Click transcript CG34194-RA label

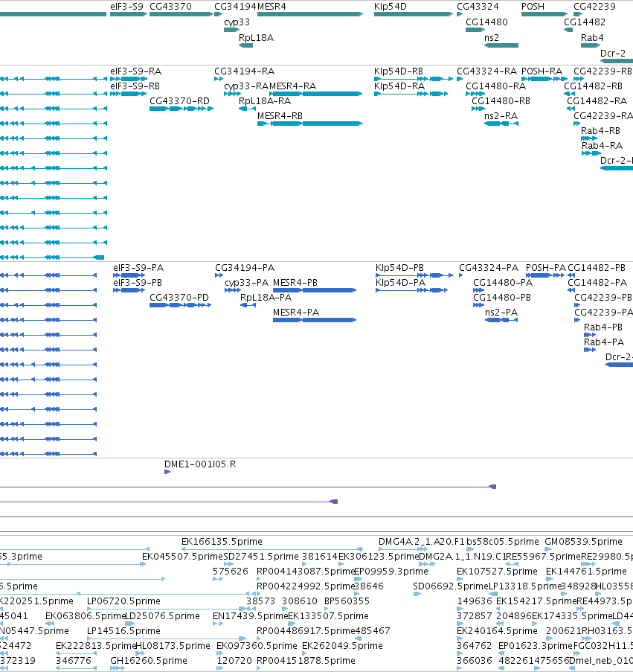(245, 71)
